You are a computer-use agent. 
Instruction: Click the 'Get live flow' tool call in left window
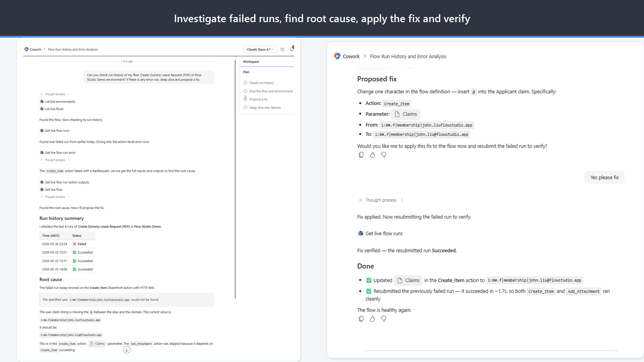(x=51, y=189)
